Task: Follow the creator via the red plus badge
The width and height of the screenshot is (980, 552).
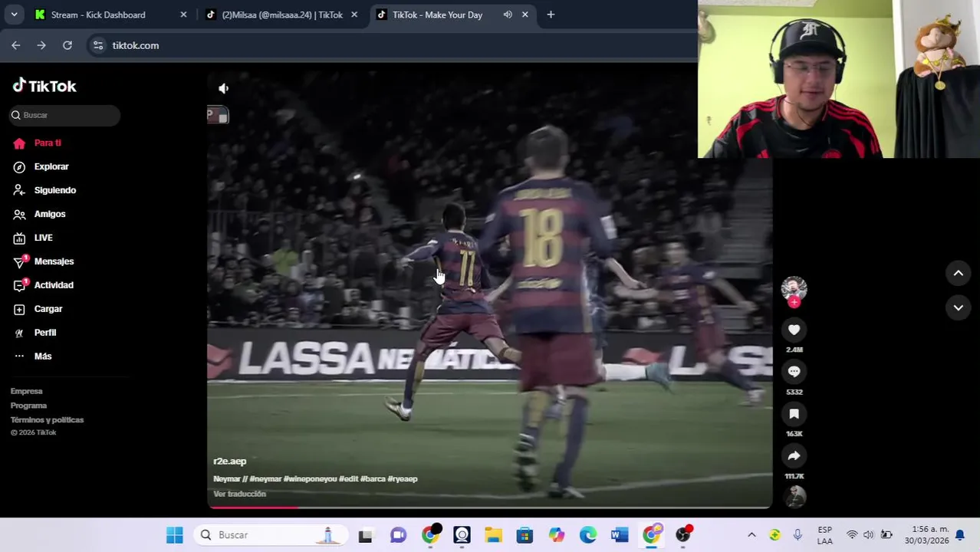Action: point(794,303)
